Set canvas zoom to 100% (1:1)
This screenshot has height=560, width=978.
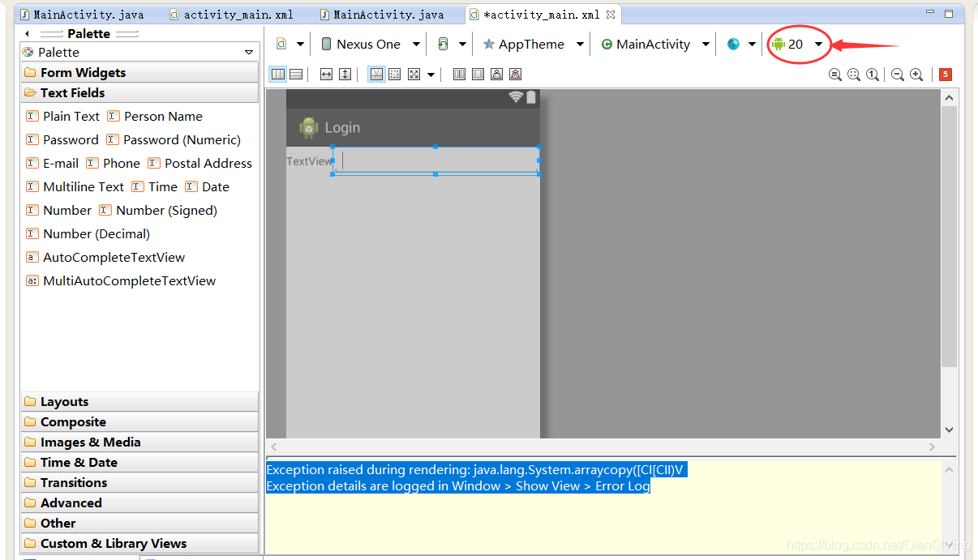(x=872, y=74)
